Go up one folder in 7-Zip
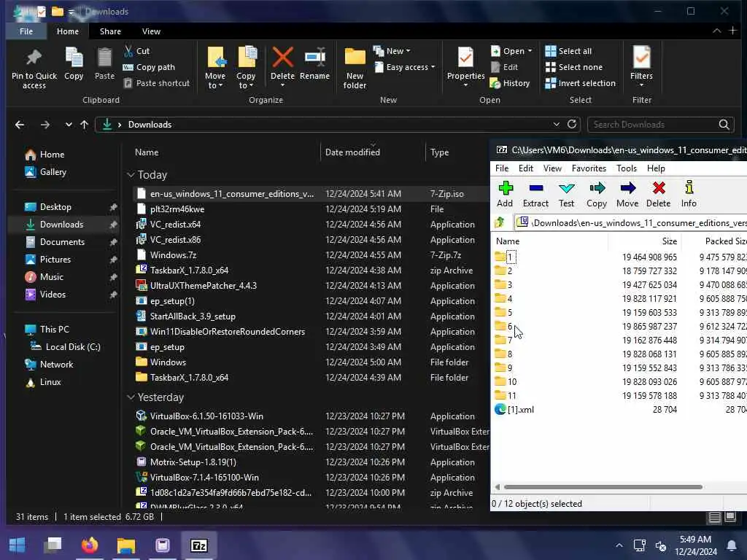Image resolution: width=747 pixels, height=560 pixels. pyautogui.click(x=500, y=222)
